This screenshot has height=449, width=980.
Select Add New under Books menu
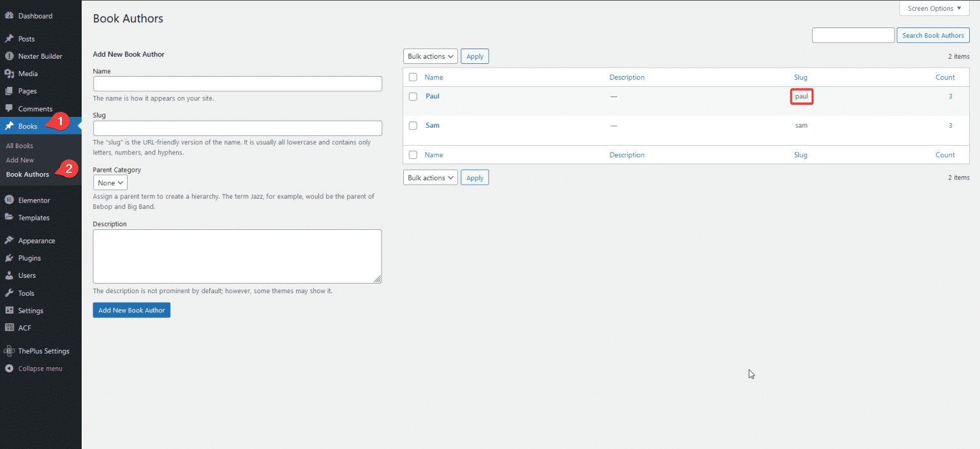tap(20, 160)
